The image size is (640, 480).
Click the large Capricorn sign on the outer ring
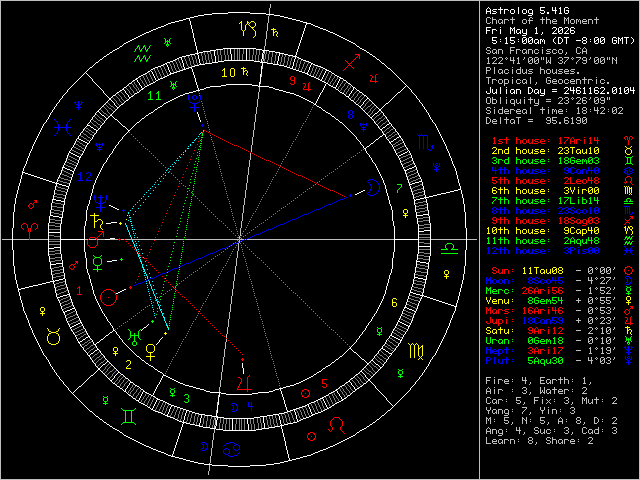coord(248,29)
